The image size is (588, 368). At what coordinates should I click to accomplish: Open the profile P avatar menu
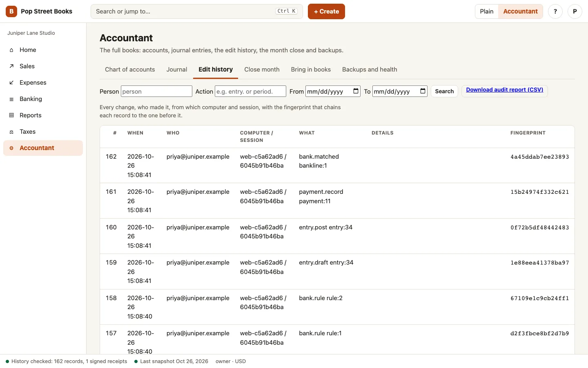pyautogui.click(x=575, y=11)
